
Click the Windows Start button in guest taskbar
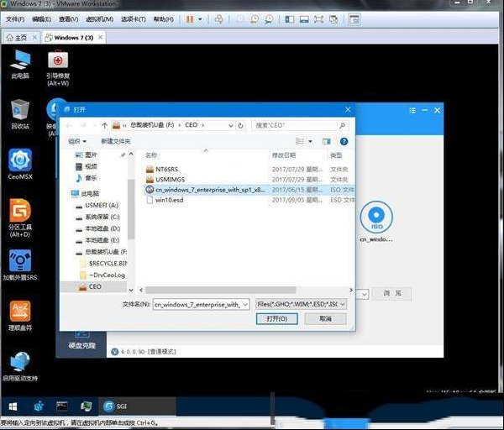13,406
